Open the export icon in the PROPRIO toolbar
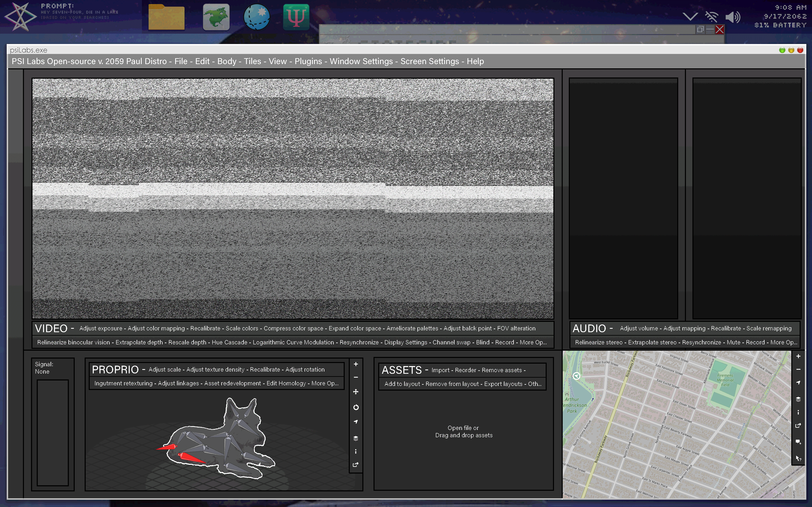Viewport: 812px width, 507px height. click(356, 465)
